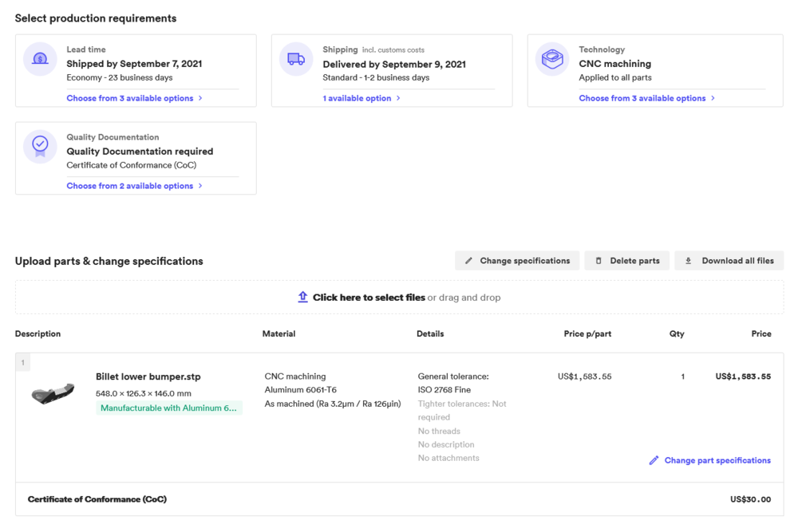Click the Technology cube icon

tap(551, 60)
